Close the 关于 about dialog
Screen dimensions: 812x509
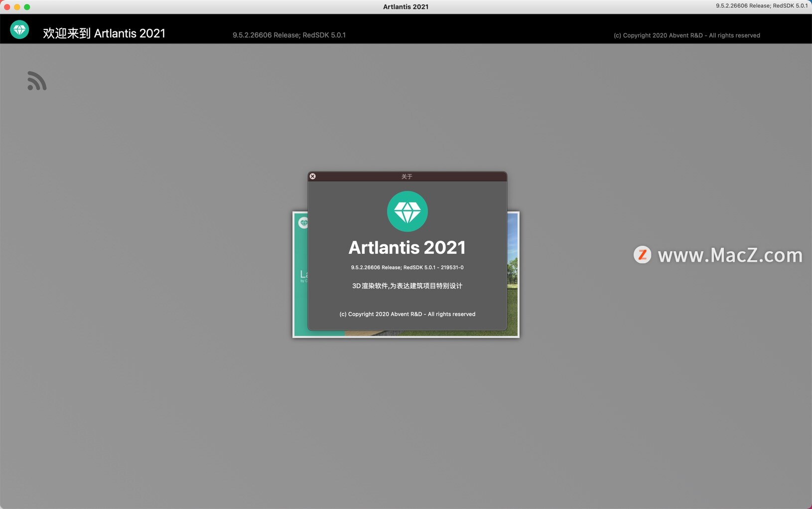[x=312, y=176]
